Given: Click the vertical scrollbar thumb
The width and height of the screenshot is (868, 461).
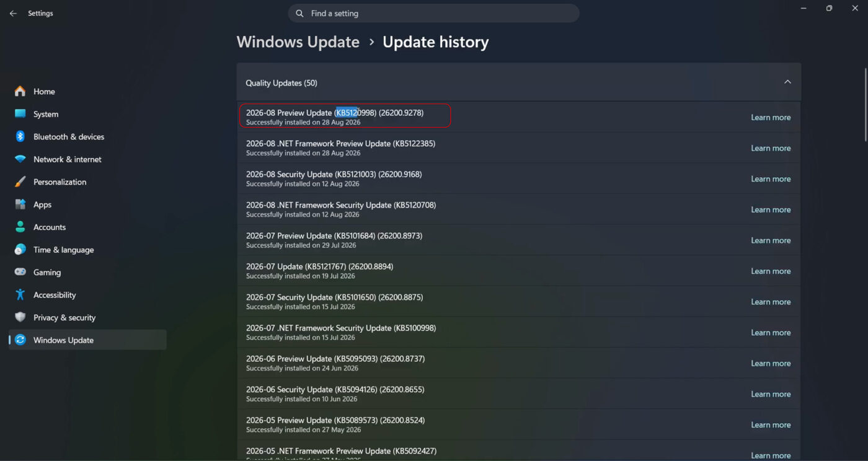Looking at the screenshot, I should tap(866, 105).
